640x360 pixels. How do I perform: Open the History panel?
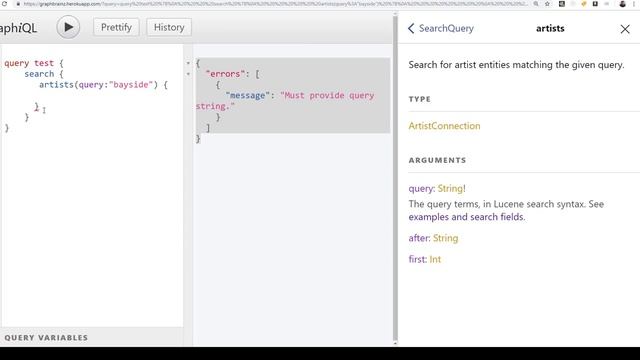[x=169, y=27]
